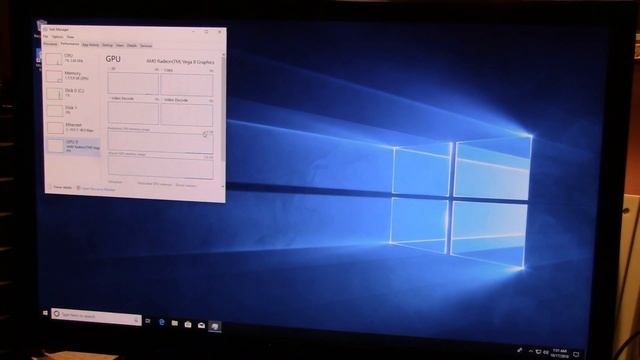Select Task Manager's taskbar icon
The width and height of the screenshot is (640, 360).
pyautogui.click(x=215, y=326)
